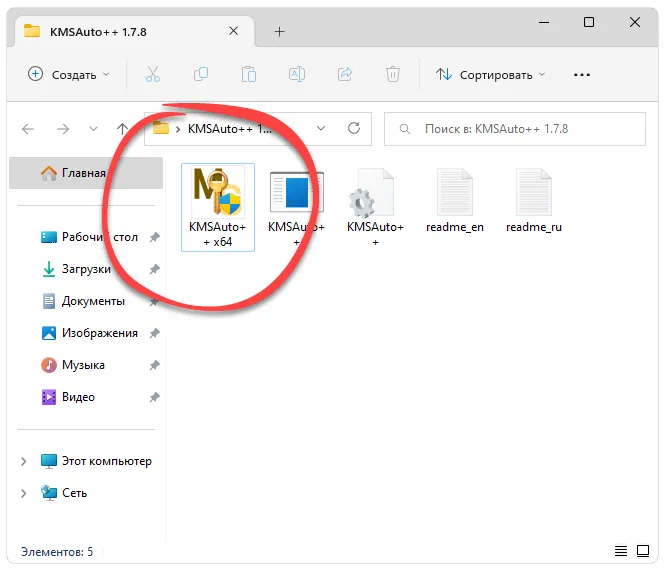The image size is (664, 572).
Task: Select the KMSAuto++ x64 application file
Action: (x=218, y=207)
